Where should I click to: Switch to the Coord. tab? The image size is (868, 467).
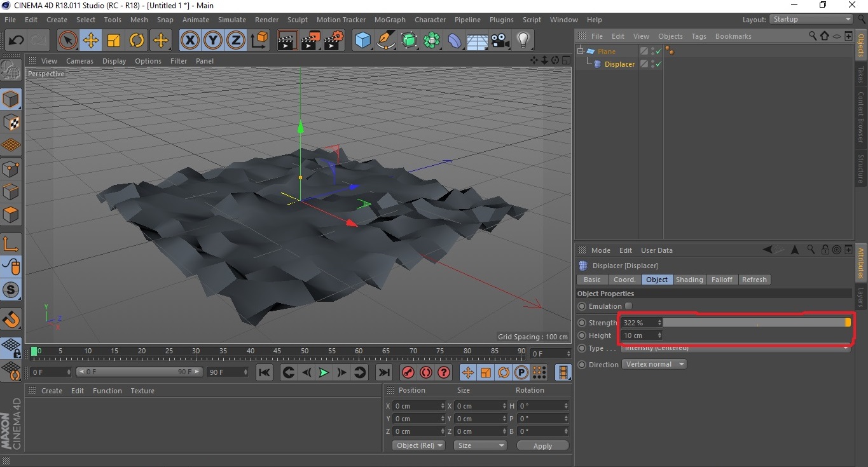coord(624,280)
